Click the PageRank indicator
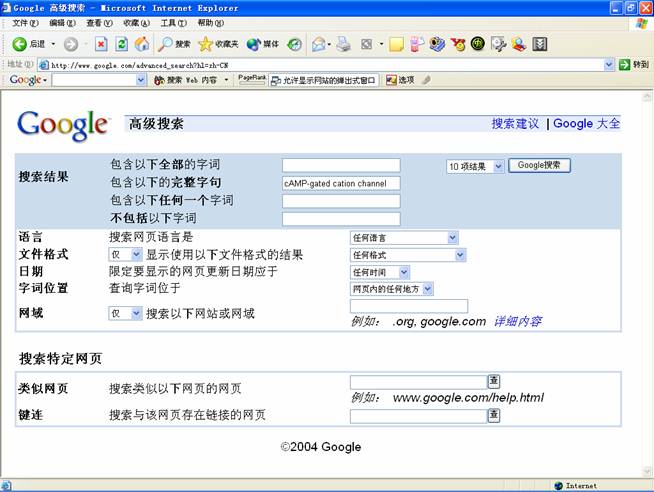Screen dimensions: 654x492 [252, 80]
